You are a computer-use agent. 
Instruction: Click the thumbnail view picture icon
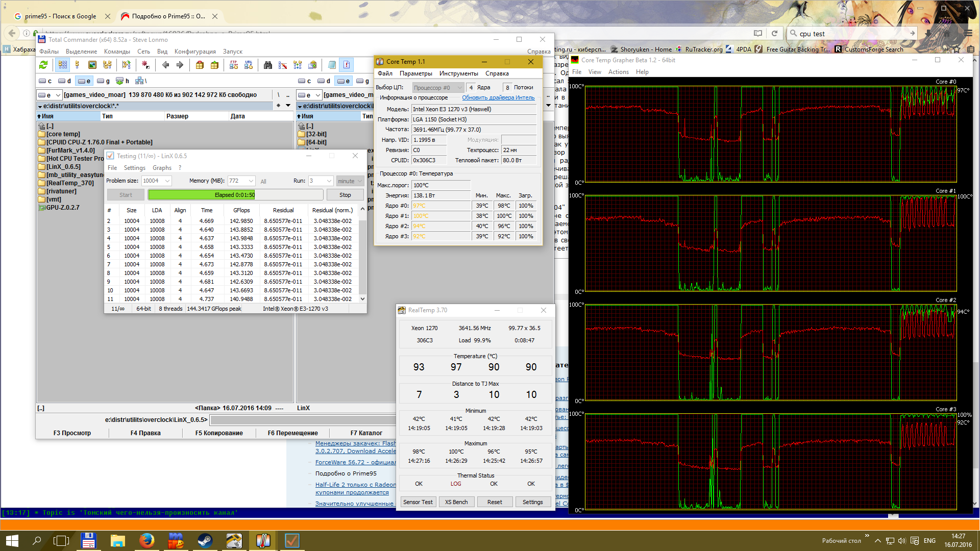click(92, 65)
